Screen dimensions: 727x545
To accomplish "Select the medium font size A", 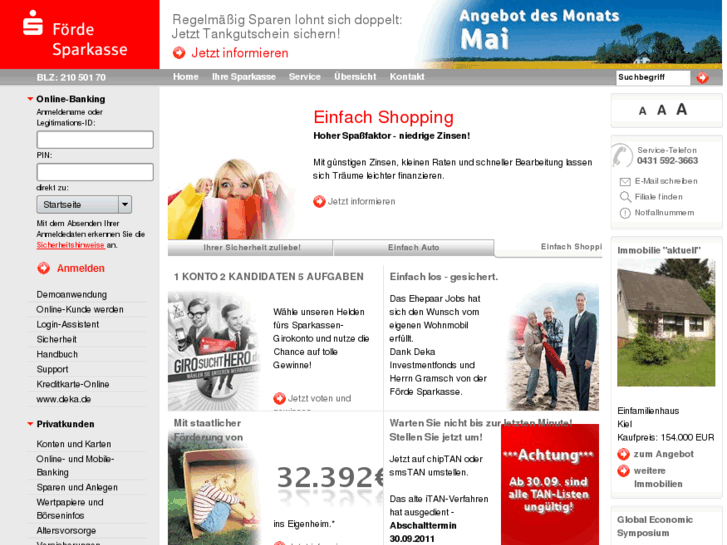I will pos(661,110).
